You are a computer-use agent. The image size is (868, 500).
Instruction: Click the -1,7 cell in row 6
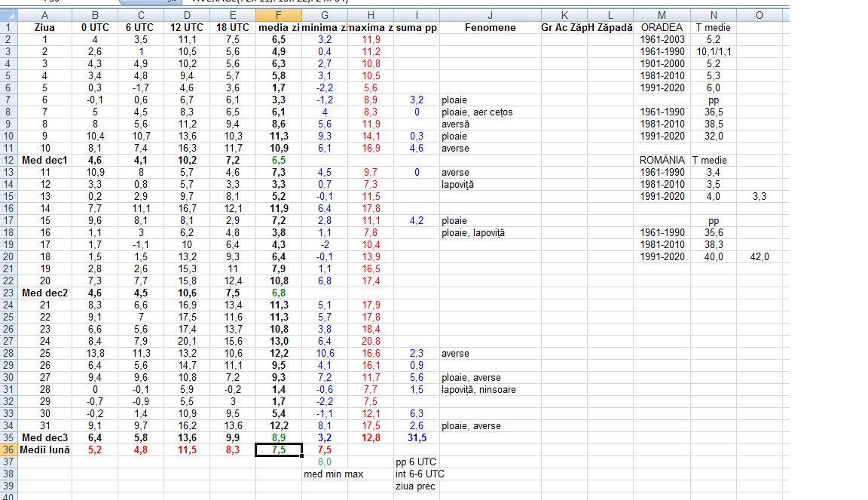141,87
